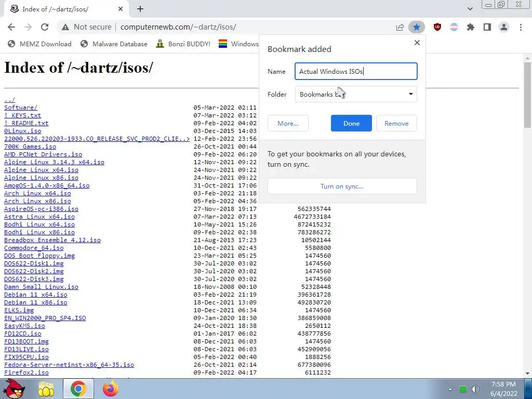This screenshot has width=532, height=399.
Task: Click the page vertical scrollbar thumb
Action: tap(527, 95)
